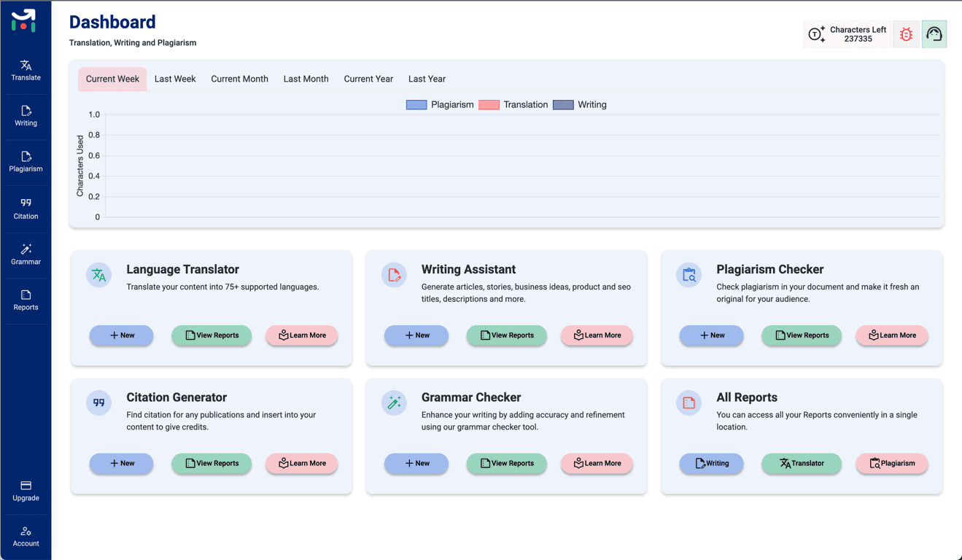Screen dimensions: 962x560
Task: Open support via the headset icon
Action: [934, 34]
